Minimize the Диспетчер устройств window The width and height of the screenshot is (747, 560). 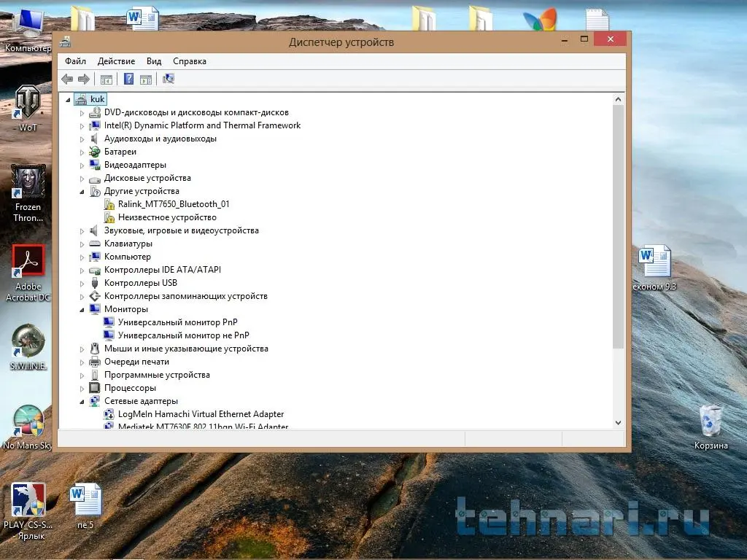coord(565,39)
